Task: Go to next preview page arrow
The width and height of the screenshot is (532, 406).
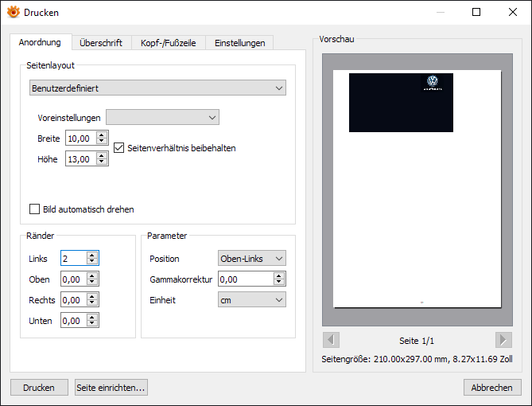Action: pyautogui.click(x=503, y=340)
